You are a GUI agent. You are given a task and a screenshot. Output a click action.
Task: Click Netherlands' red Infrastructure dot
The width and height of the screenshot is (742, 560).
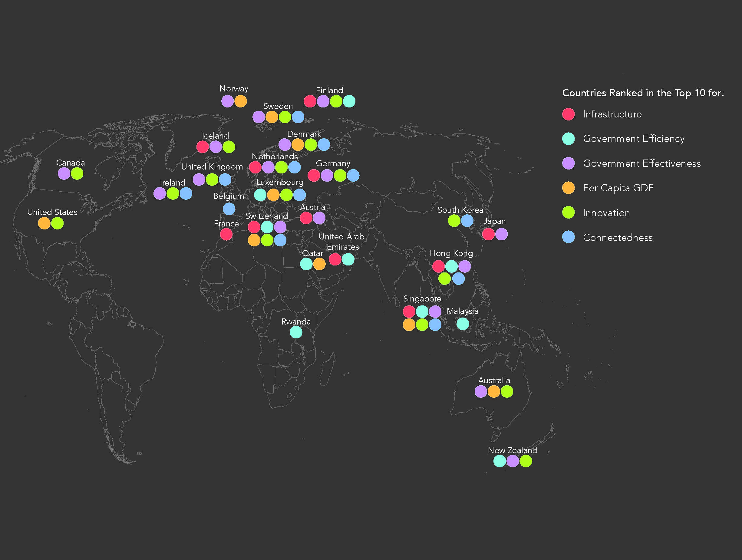255,167
